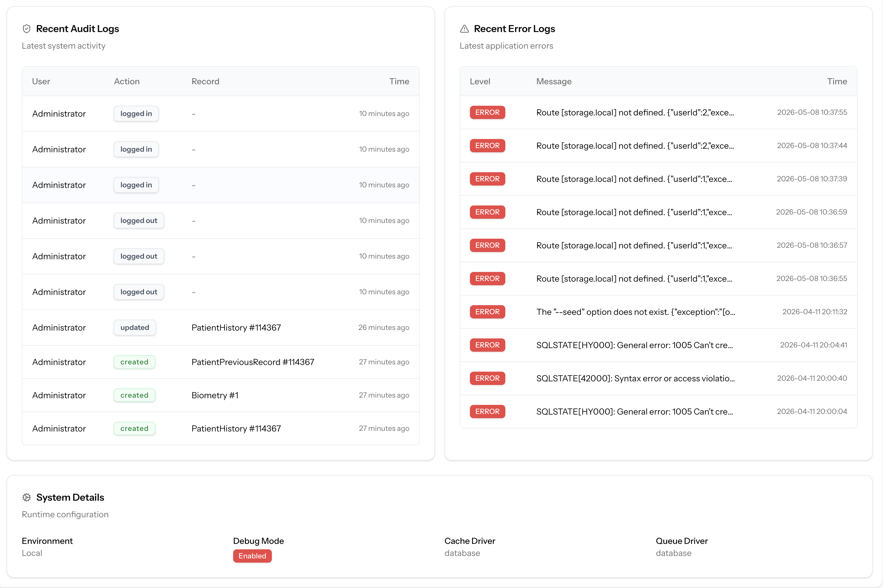Click the gear icon beside System Details
This screenshot has height=588, width=883.
(26, 497)
